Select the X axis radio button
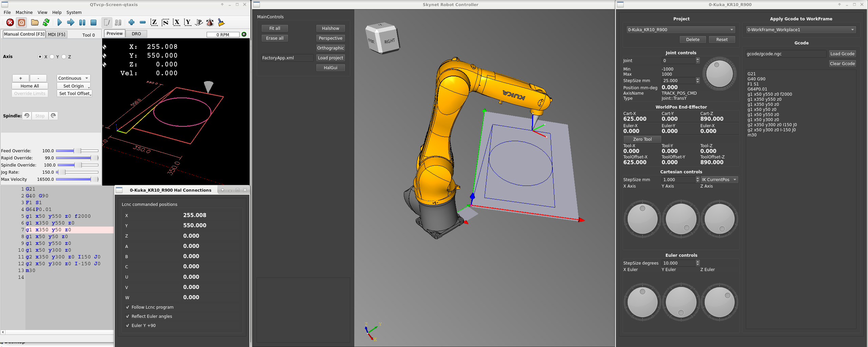868x347 pixels. pos(40,57)
